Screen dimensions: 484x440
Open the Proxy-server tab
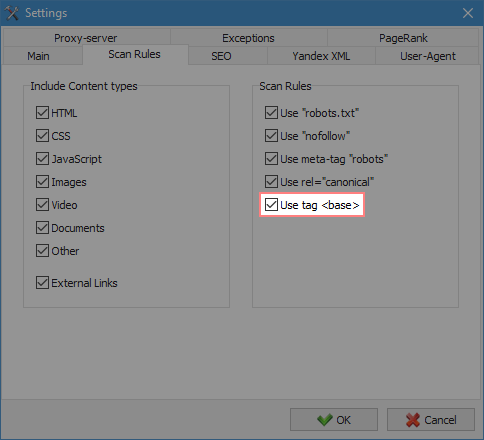click(x=86, y=38)
